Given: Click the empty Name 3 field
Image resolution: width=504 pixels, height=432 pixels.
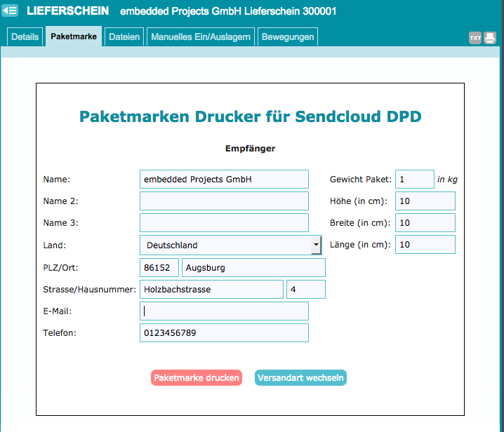Looking at the screenshot, I should pyautogui.click(x=224, y=223).
